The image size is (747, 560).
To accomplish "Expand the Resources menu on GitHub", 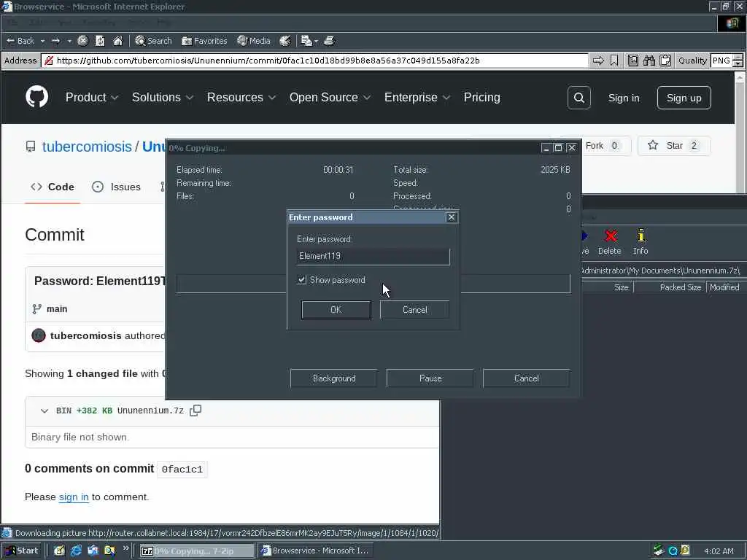I will click(241, 97).
